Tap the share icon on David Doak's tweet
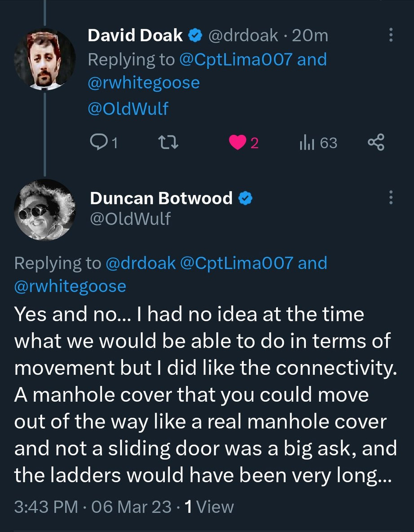 pos(376,143)
